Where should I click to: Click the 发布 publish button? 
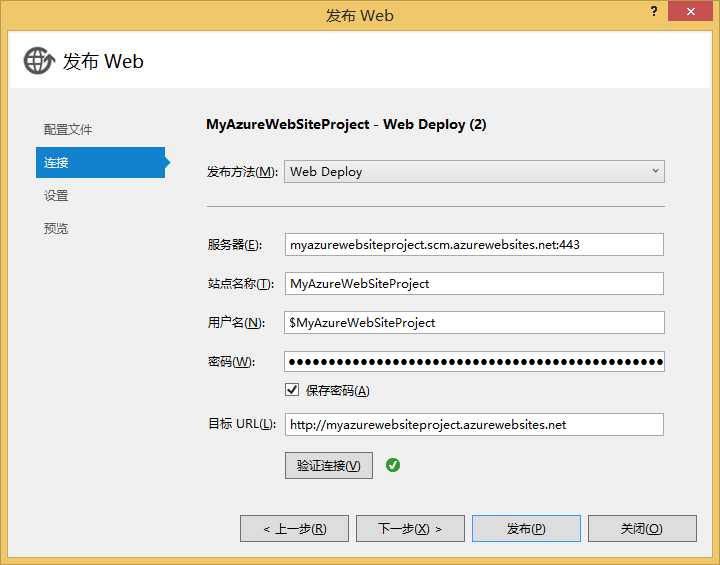[526, 528]
